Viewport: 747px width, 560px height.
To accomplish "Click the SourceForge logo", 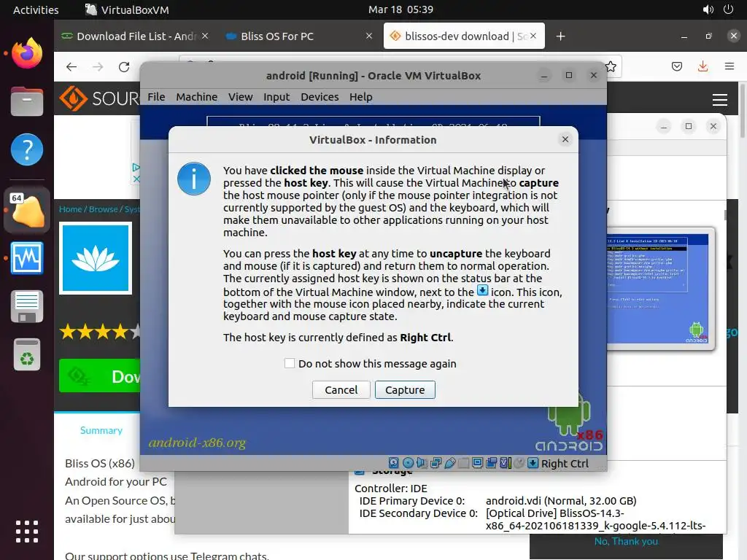I will [99, 98].
